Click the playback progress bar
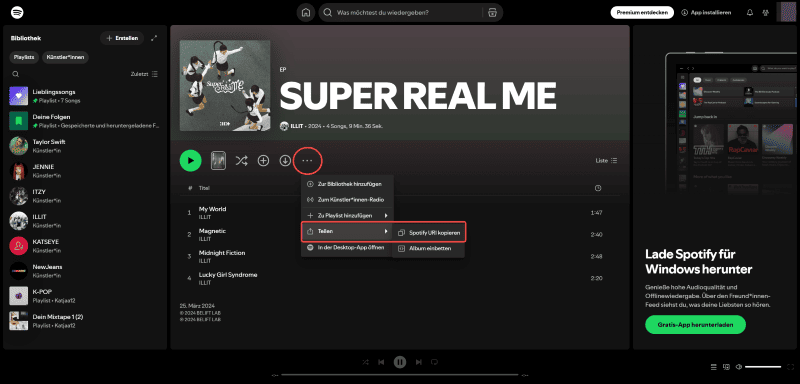The height and width of the screenshot is (384, 800). click(x=399, y=375)
